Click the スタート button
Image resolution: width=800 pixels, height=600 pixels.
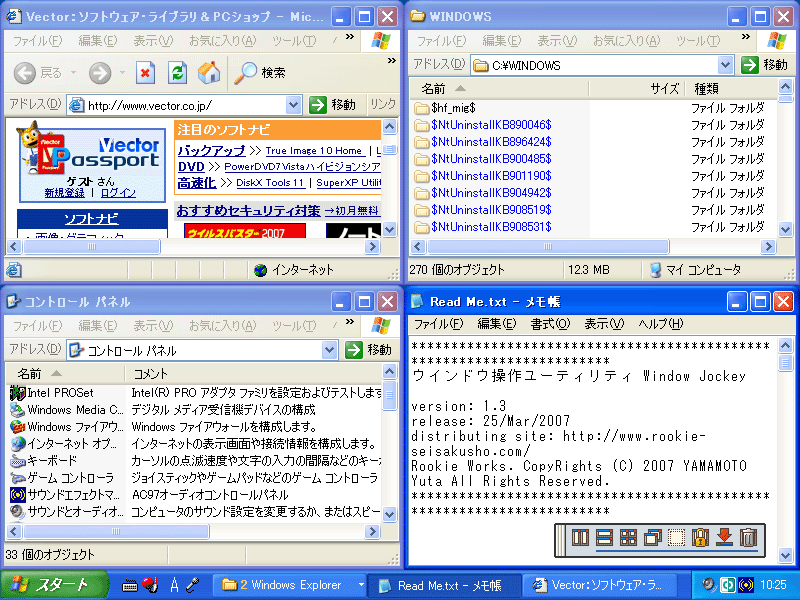coord(53,585)
